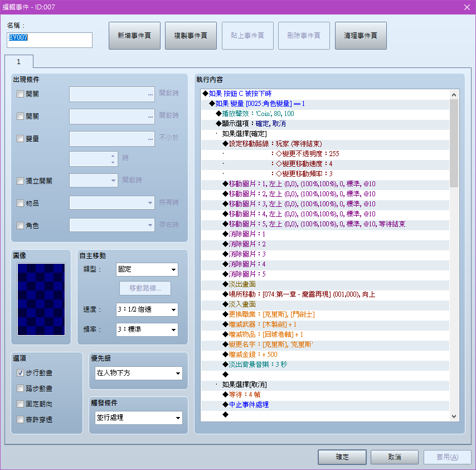Enable the 變量 condition checkbox
The width and height of the screenshot is (476, 470).
coord(20,139)
